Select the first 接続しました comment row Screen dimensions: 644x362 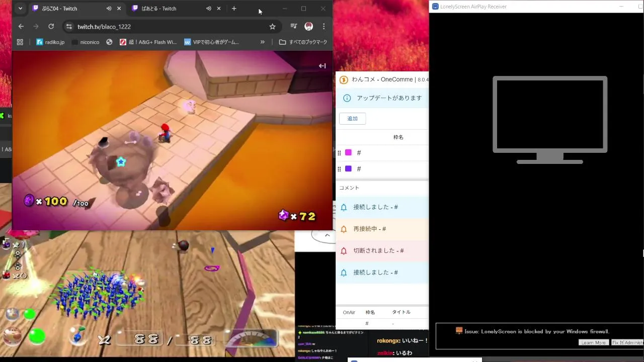pyautogui.click(x=382, y=207)
